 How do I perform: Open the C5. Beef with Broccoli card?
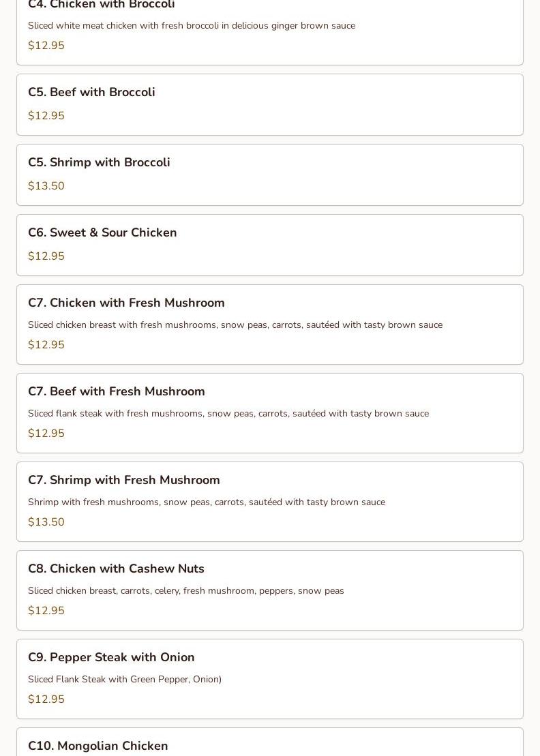[270, 104]
